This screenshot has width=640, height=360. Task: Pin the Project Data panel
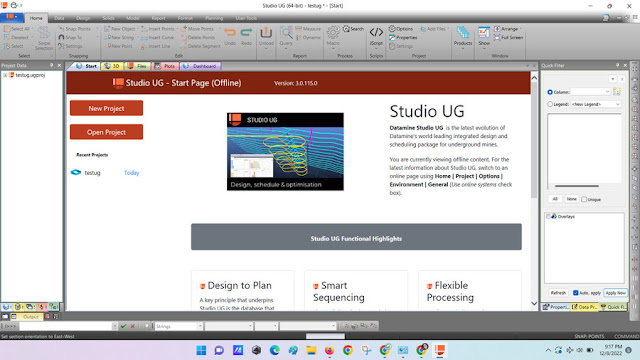tap(51, 65)
